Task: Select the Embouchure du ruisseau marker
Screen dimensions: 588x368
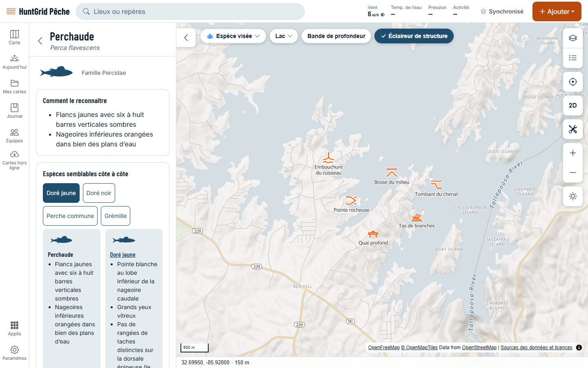Action: pos(328,158)
